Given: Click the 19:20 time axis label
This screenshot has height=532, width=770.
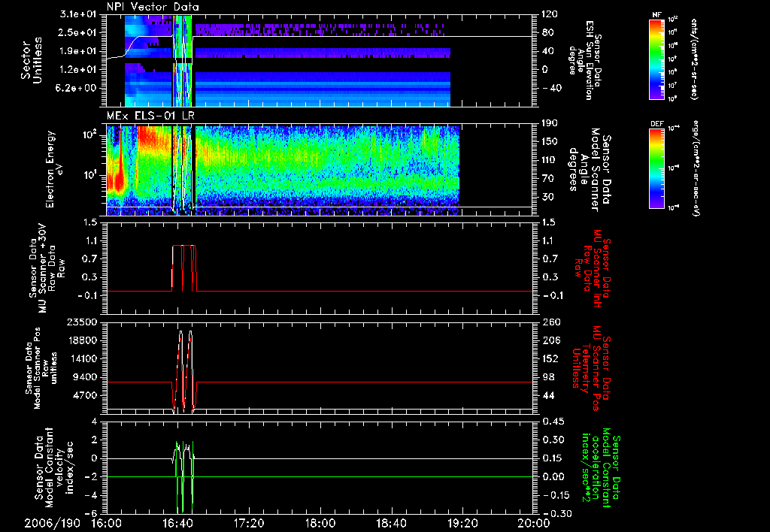Looking at the screenshot, I should (462, 523).
